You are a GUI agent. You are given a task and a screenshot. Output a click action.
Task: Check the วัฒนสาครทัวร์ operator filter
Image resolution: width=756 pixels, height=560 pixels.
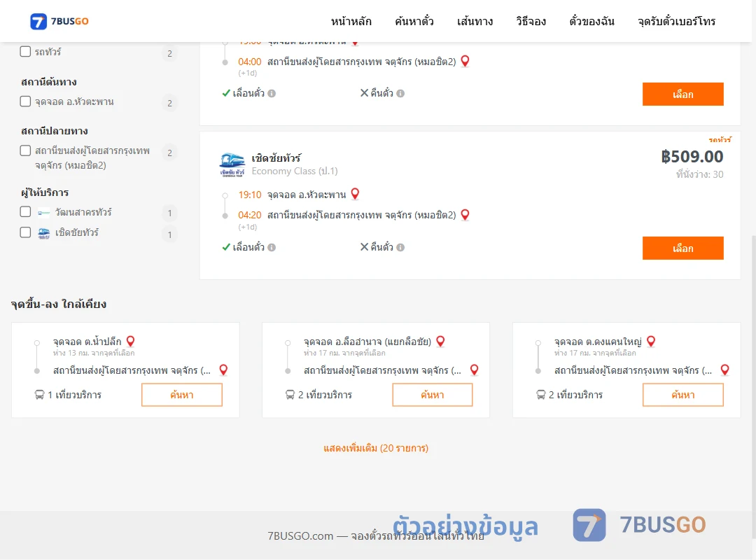pos(26,211)
